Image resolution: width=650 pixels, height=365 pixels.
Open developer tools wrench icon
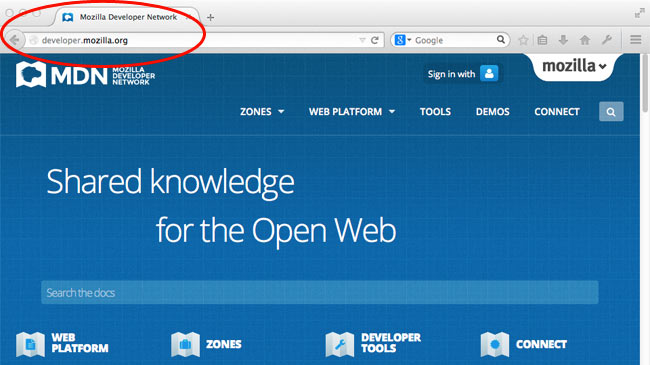tap(607, 40)
